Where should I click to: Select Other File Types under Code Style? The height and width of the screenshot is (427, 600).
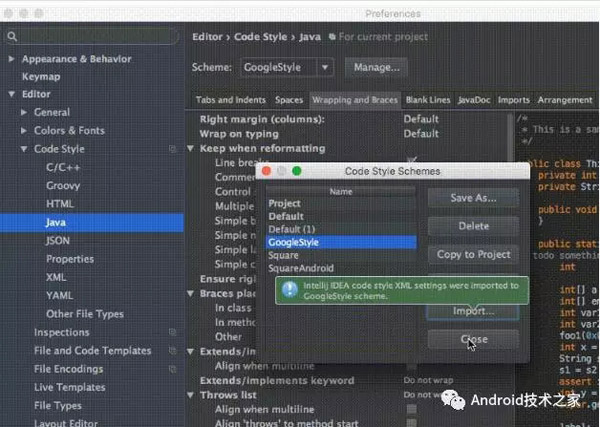[x=85, y=314]
